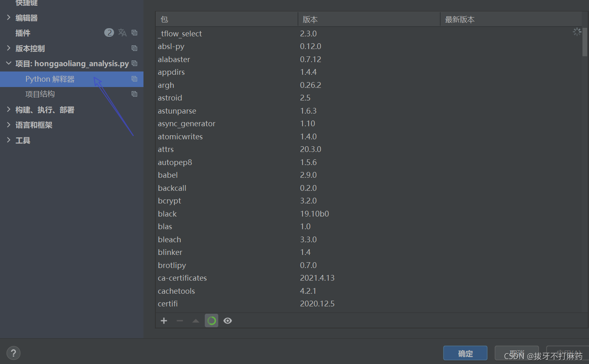Click the copy icon beside 项目: honggaoliang_analysis.py
Screen dimensions: 589x364
[134, 63]
